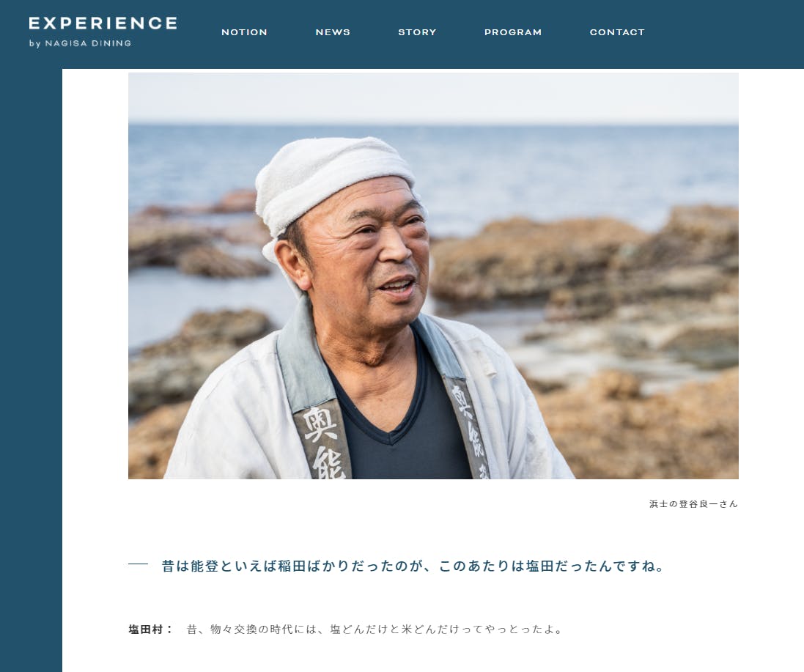Click the 奥能 kanji on left collar
Image resolution: width=804 pixels, height=672 pixels.
click(323, 442)
